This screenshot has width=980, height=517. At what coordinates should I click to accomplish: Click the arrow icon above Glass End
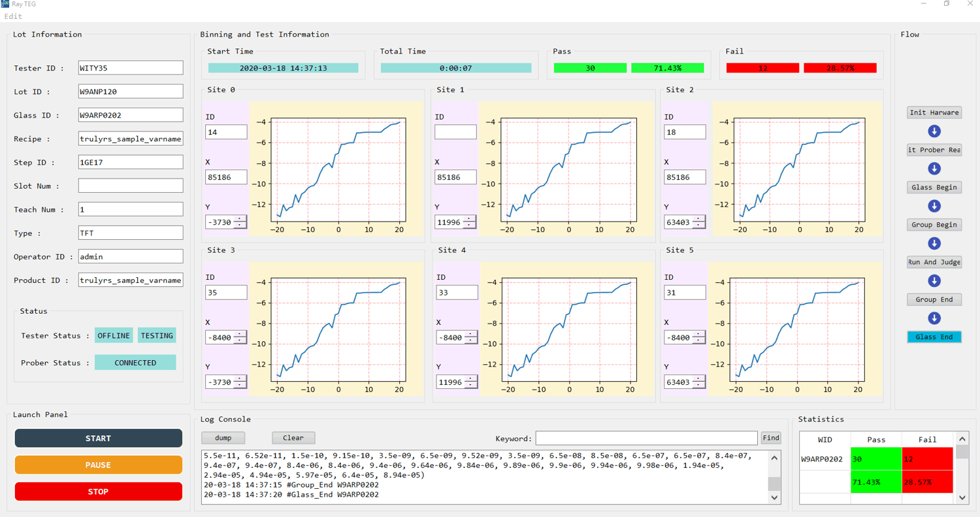click(934, 318)
